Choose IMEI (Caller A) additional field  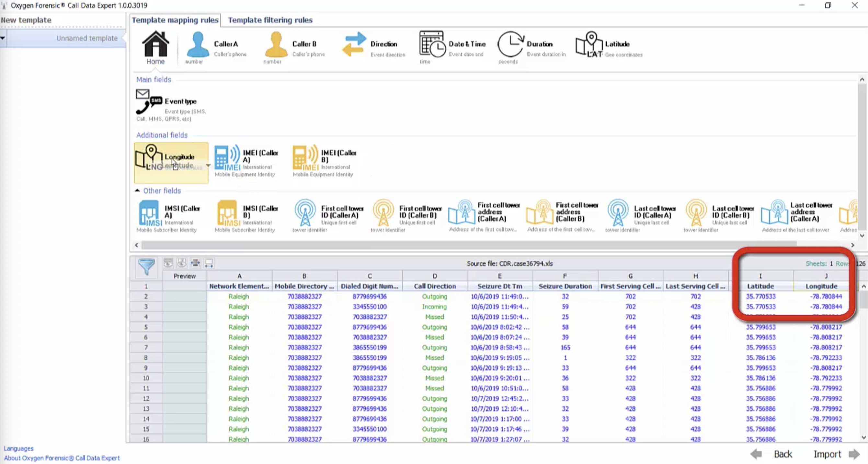227,158
